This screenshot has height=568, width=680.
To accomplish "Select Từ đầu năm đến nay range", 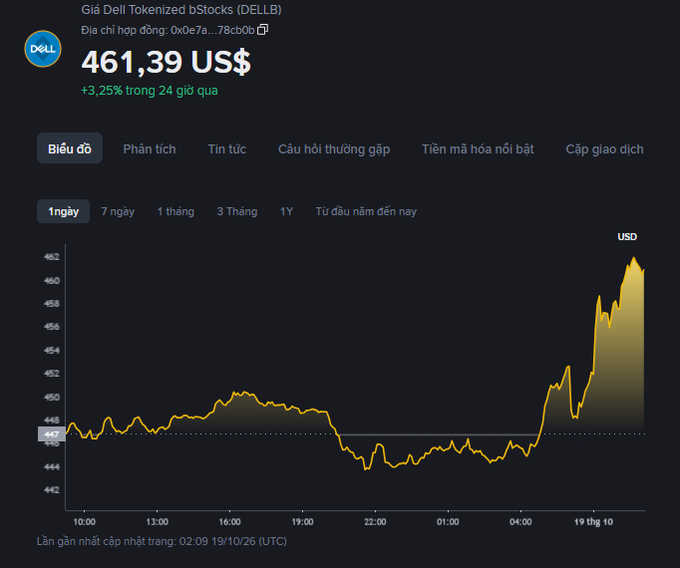I will (366, 211).
